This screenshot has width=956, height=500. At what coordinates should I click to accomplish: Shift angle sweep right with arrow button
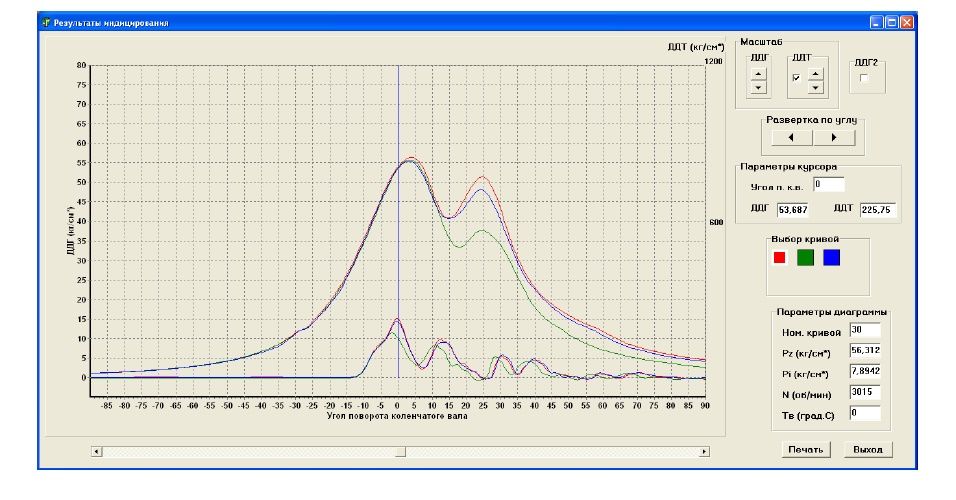pos(834,138)
